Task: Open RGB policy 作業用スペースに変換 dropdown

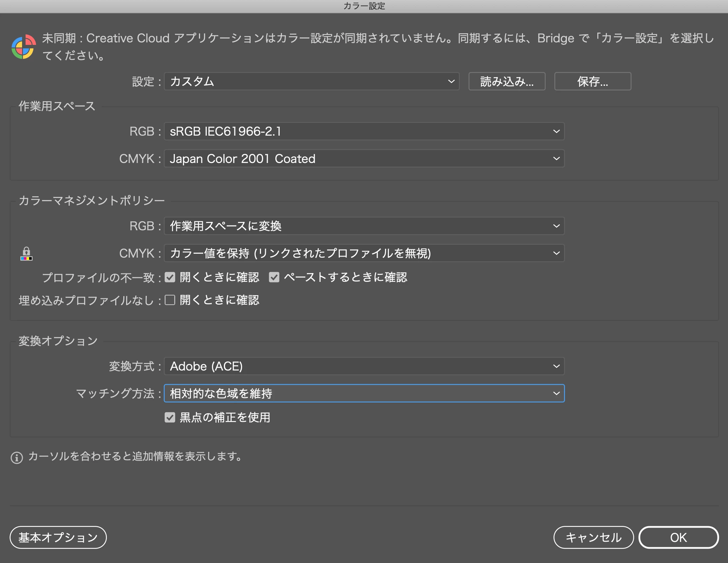Action: [364, 226]
